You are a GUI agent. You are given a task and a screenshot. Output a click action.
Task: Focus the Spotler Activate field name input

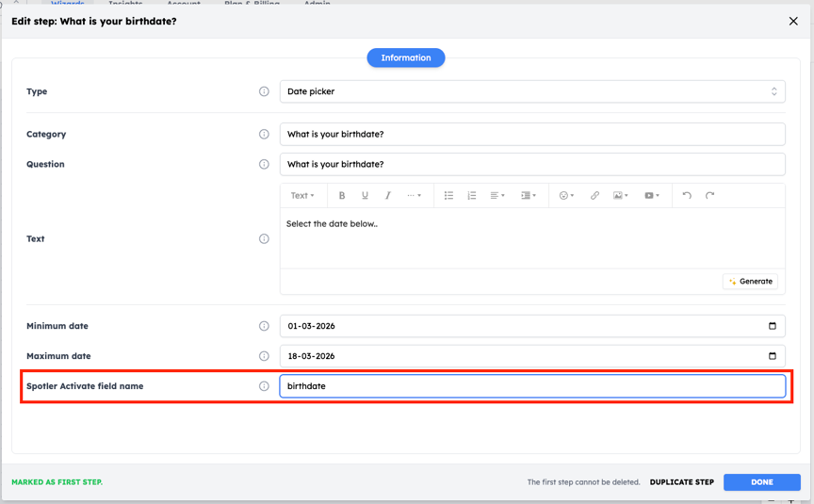[x=532, y=386]
